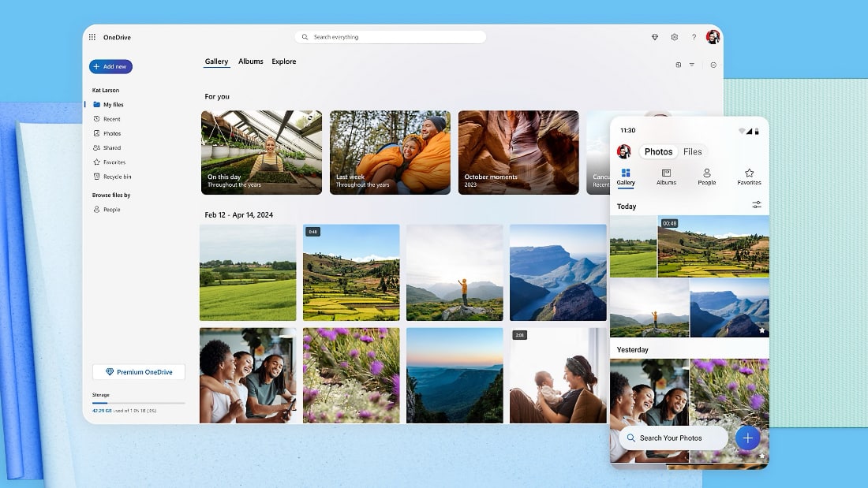Open the Explore tab

click(284, 61)
